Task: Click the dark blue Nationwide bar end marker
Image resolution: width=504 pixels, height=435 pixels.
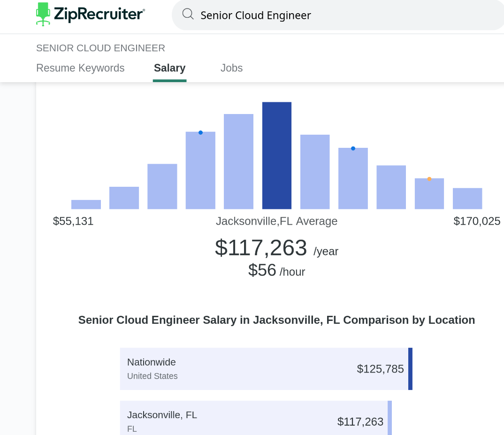Action: point(410,369)
